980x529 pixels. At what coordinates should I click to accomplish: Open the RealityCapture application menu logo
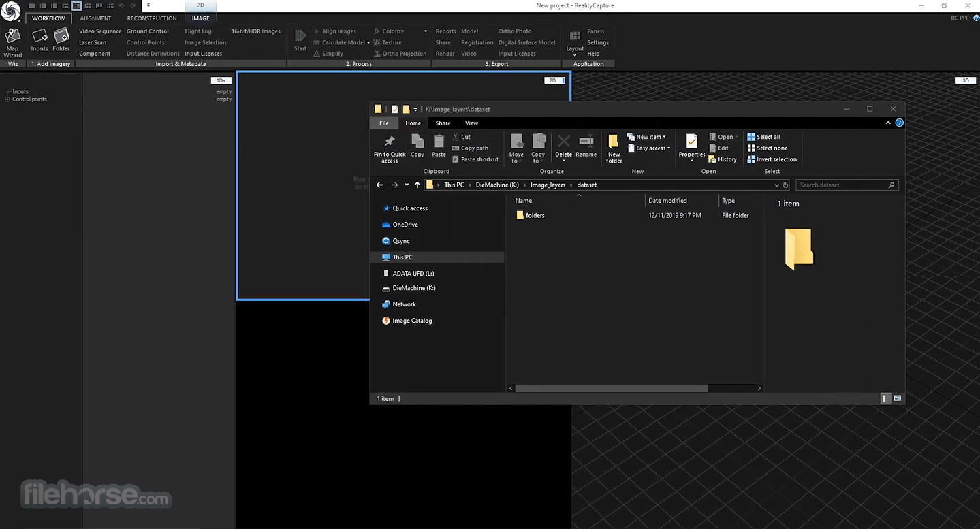click(x=10, y=10)
